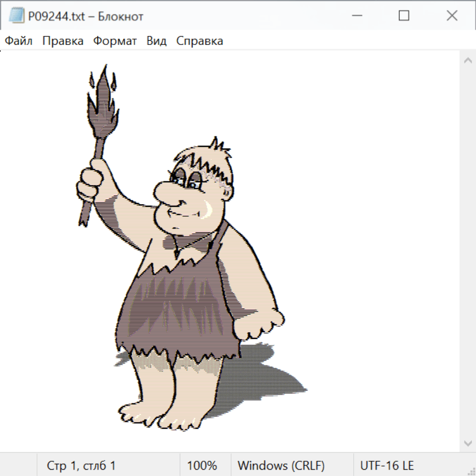Minimize the Блокнот window
Screen dimensions: 476x476
(356, 16)
